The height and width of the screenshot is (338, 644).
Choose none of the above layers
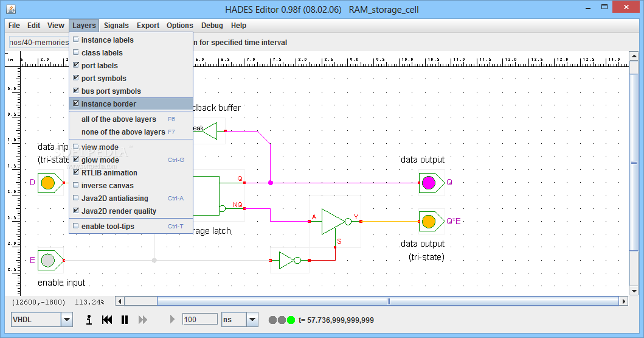coord(131,132)
